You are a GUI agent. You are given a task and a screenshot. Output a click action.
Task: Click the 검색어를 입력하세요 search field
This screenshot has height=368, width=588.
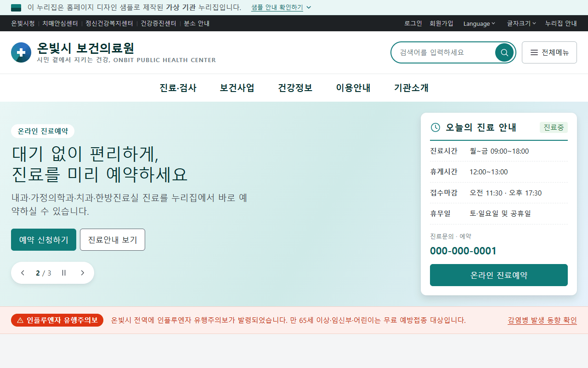click(443, 52)
